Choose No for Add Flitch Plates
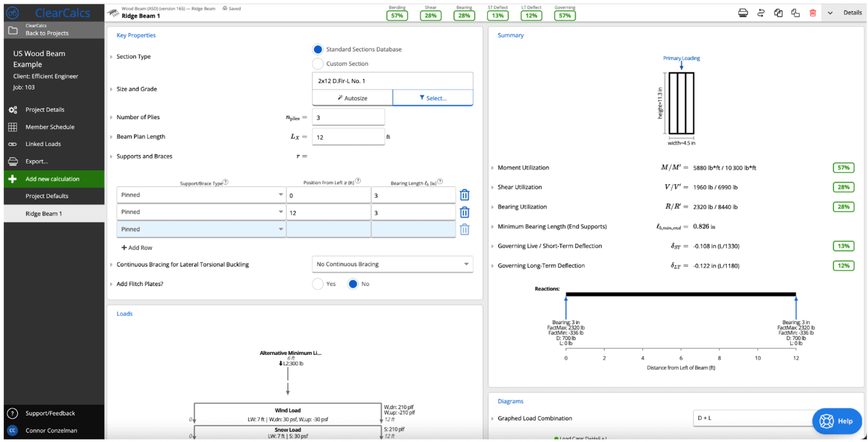868x442 pixels. (353, 284)
